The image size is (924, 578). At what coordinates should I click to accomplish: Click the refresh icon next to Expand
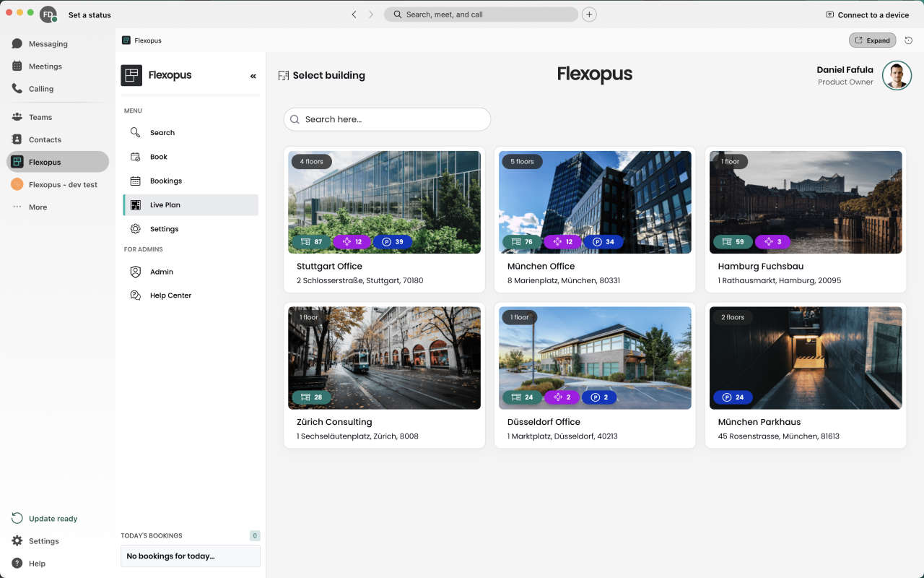click(908, 40)
